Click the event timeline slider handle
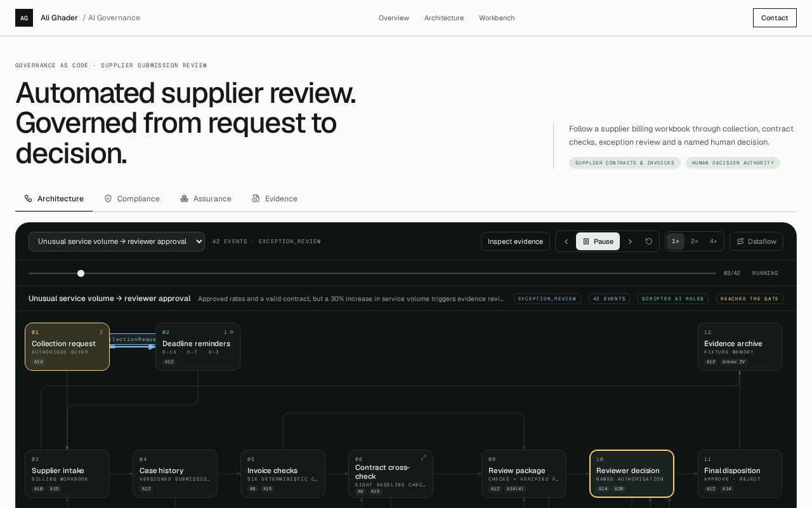Image resolution: width=812 pixels, height=508 pixels. [81, 273]
